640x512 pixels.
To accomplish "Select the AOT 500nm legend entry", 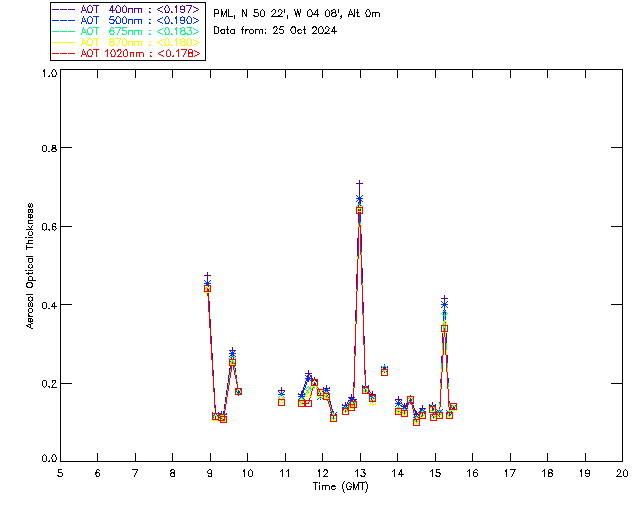I will [x=127, y=19].
